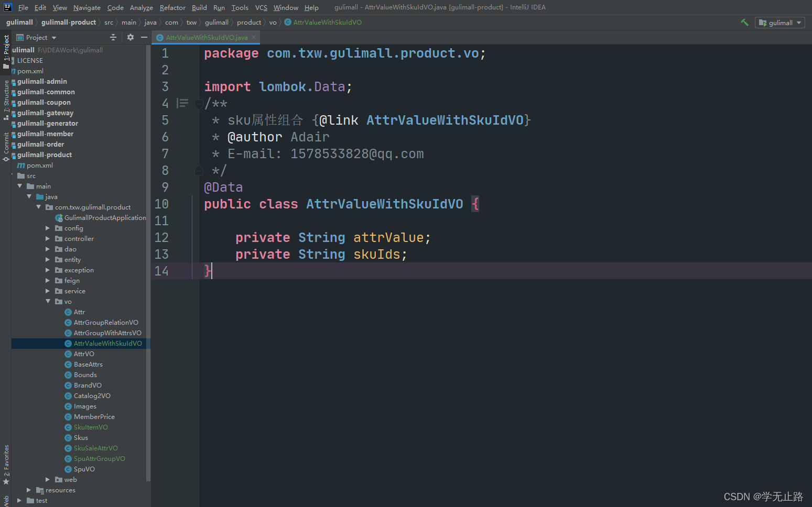Screen dimensions: 812x507
Task: Select the gulimall-order module
Action: [40, 144]
